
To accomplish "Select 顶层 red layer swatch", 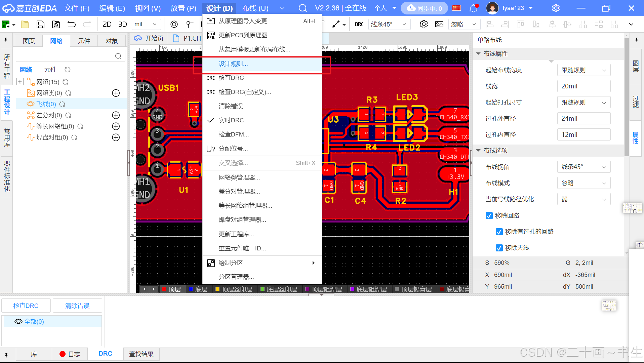I will coord(164,289).
